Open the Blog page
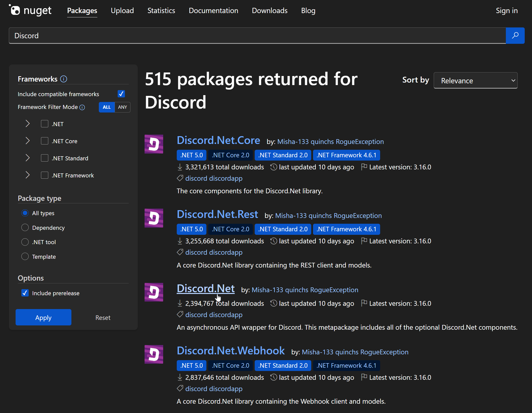This screenshot has width=532, height=413. coord(308,11)
